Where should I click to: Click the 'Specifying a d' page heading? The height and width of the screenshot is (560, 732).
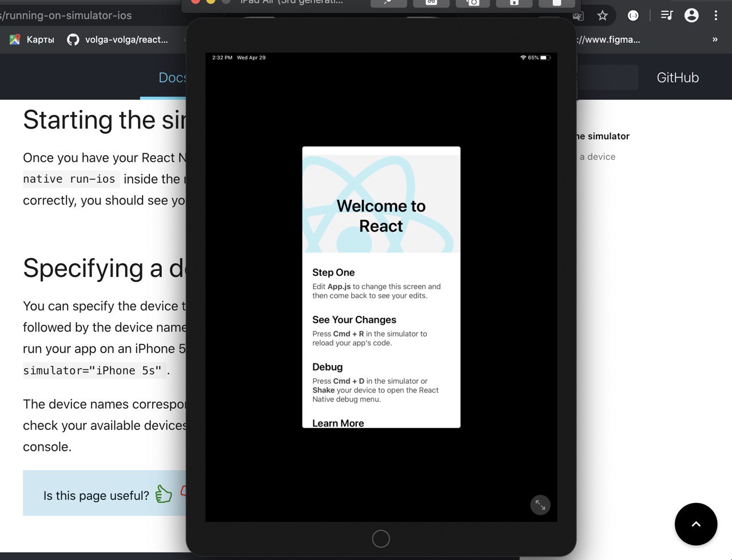pyautogui.click(x=105, y=268)
